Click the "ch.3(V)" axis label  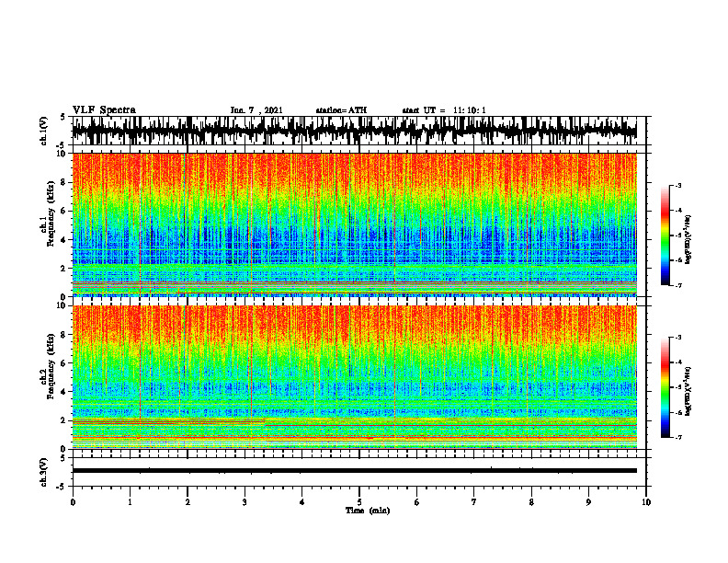(x=44, y=472)
